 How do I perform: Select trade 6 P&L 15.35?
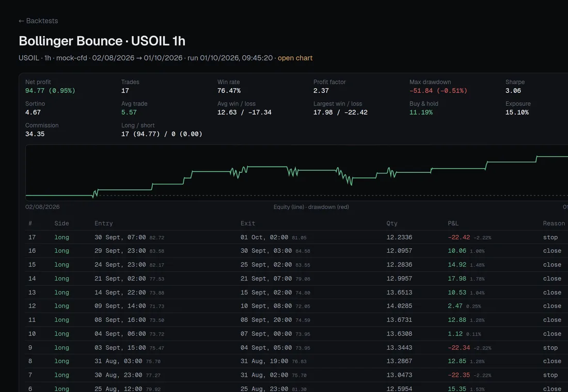point(457,389)
